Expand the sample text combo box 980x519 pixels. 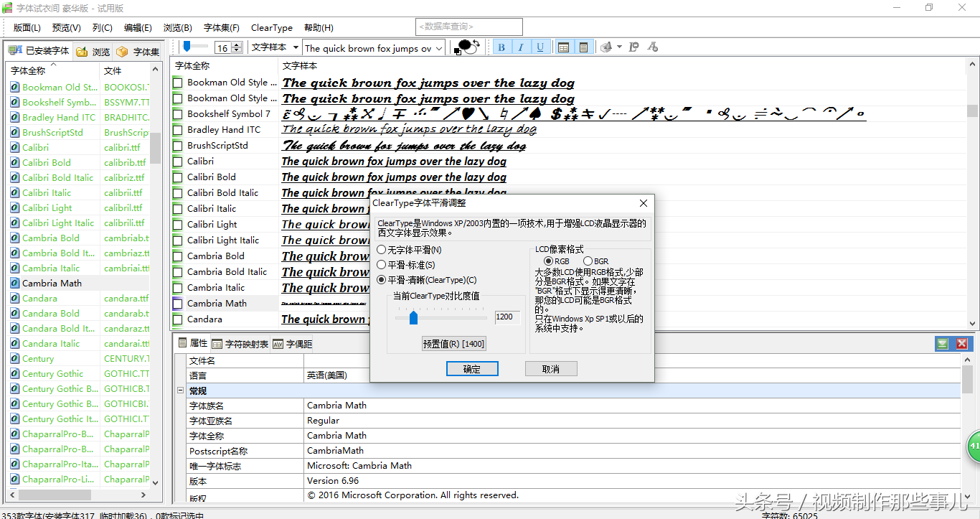pyautogui.click(x=439, y=48)
